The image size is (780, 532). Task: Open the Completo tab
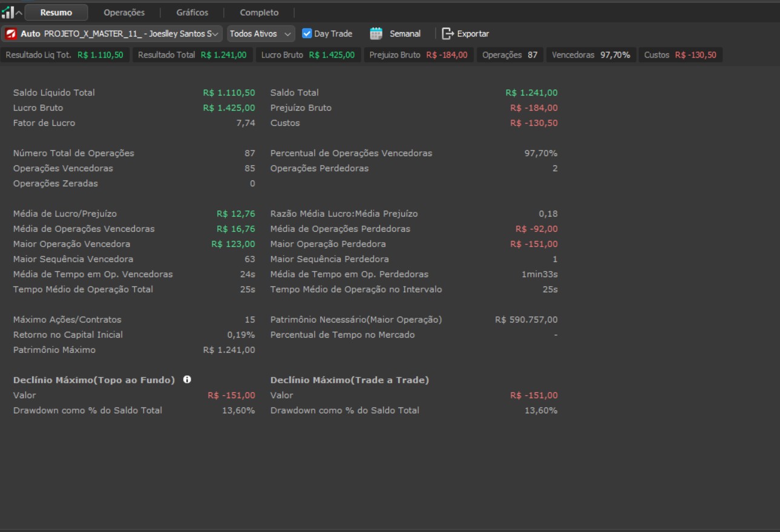(259, 13)
